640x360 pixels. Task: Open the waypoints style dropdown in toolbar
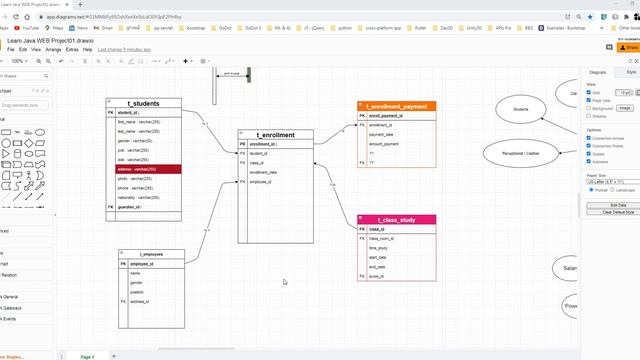click(170, 61)
